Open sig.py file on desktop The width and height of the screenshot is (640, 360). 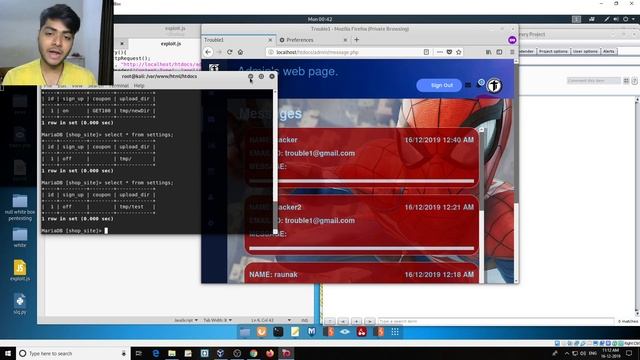(20, 304)
